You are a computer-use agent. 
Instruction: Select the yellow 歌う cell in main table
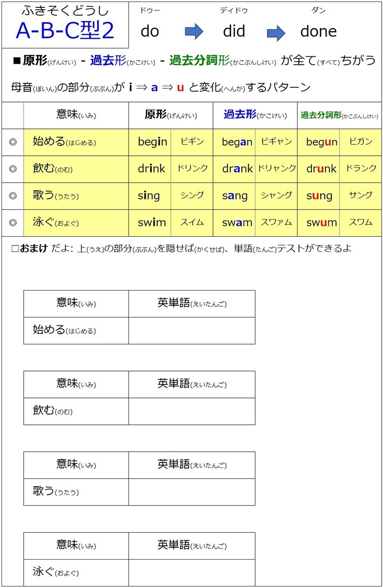pos(76,196)
